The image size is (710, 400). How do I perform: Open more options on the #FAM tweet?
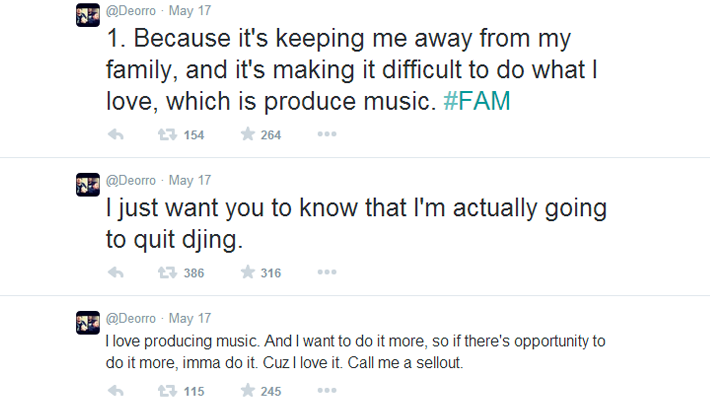[x=327, y=135]
